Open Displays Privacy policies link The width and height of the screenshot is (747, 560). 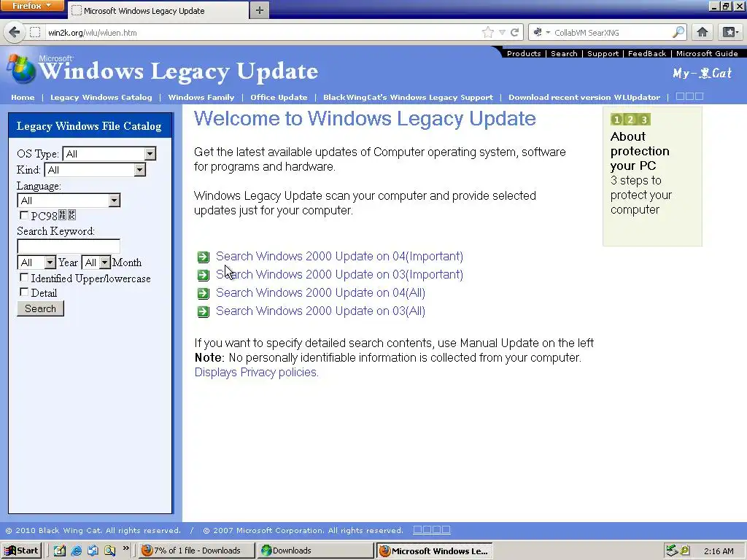click(x=256, y=372)
